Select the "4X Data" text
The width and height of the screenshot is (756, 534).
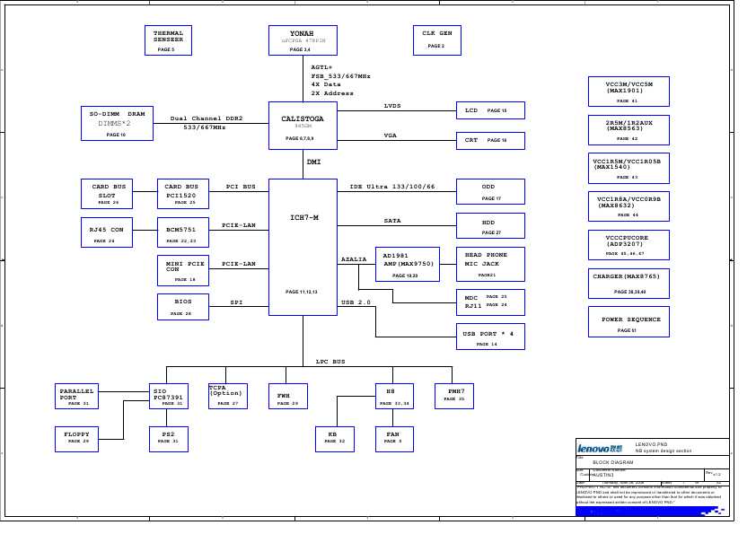coord(326,84)
